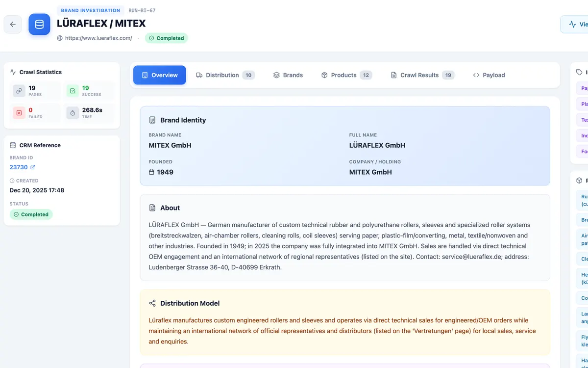Click the green checkmark Success stat icon

73,91
